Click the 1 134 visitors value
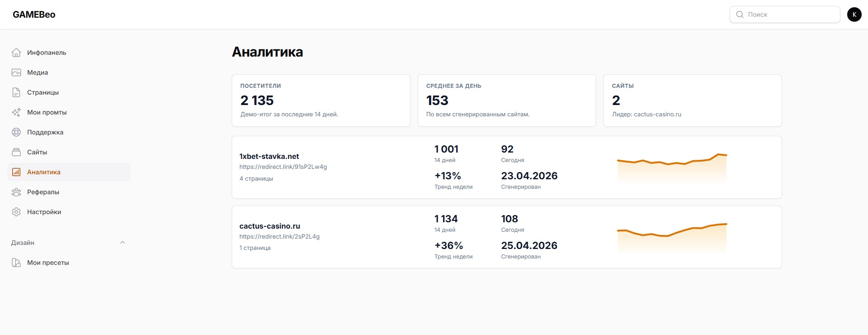The width and height of the screenshot is (868, 335). click(446, 219)
